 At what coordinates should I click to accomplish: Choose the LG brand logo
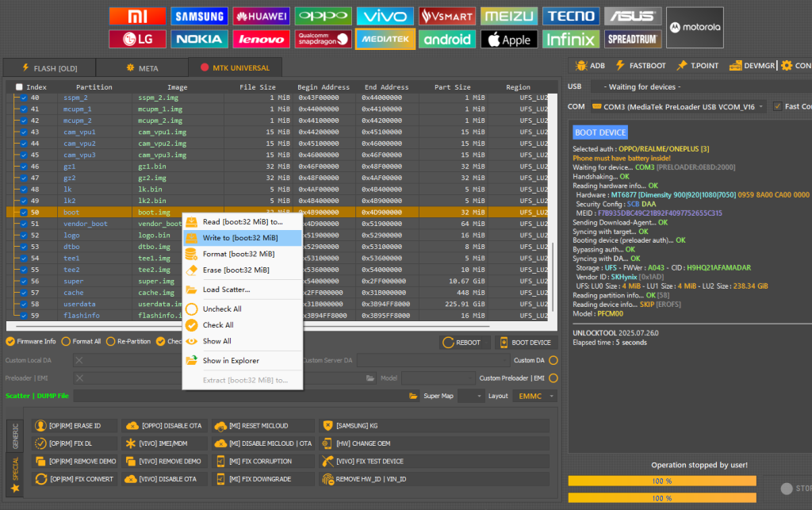click(x=137, y=39)
